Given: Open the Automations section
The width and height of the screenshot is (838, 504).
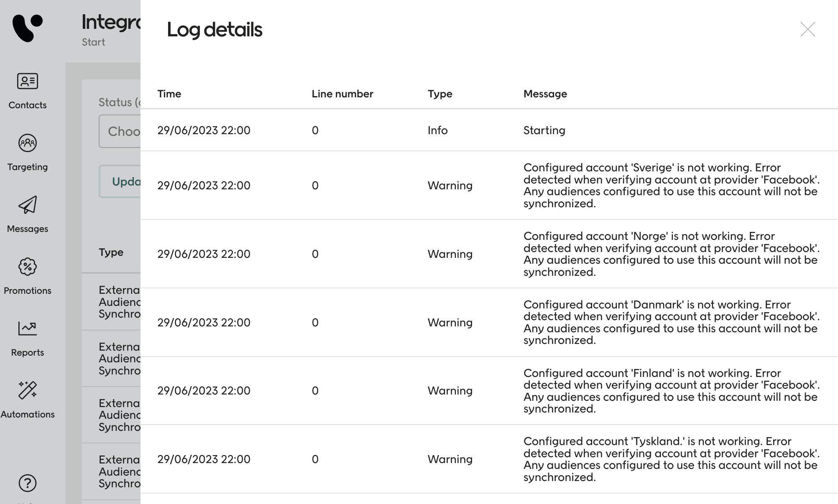Looking at the screenshot, I should [x=27, y=400].
